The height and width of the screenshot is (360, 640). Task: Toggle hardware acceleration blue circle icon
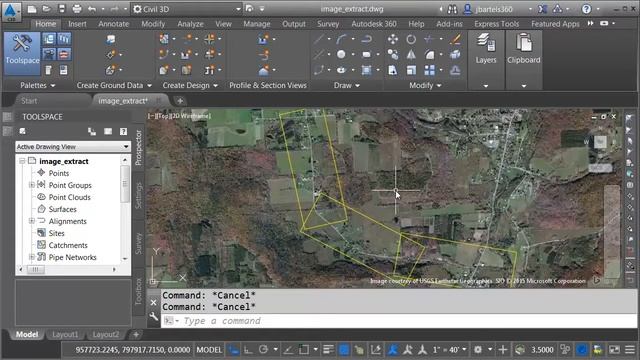point(582,350)
